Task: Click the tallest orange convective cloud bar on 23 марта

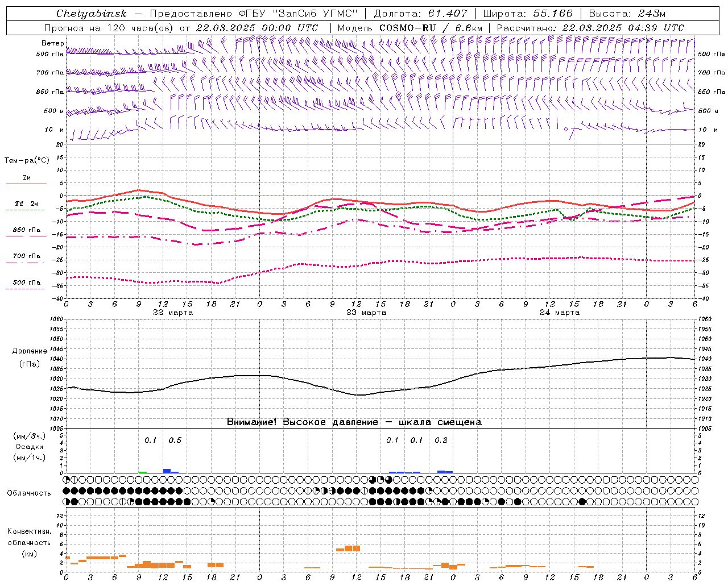Action: coord(352,548)
